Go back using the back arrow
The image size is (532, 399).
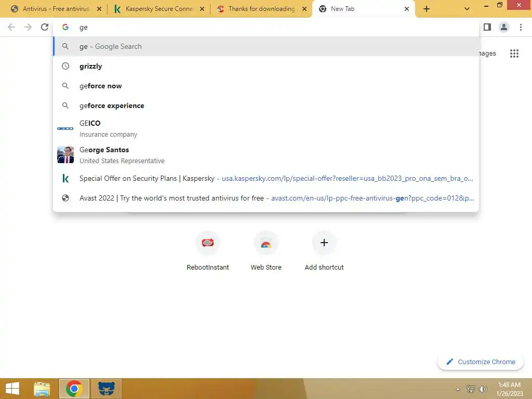click(11, 27)
